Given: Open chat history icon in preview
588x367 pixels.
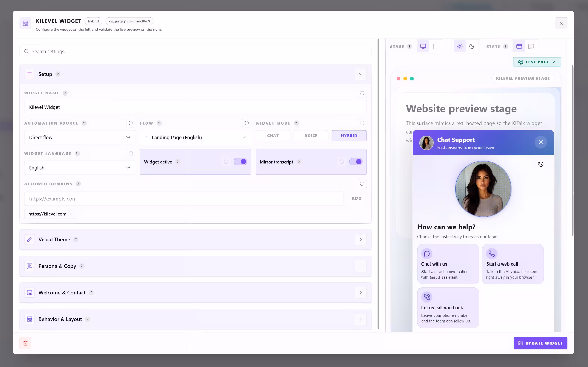Looking at the screenshot, I should coord(541,164).
